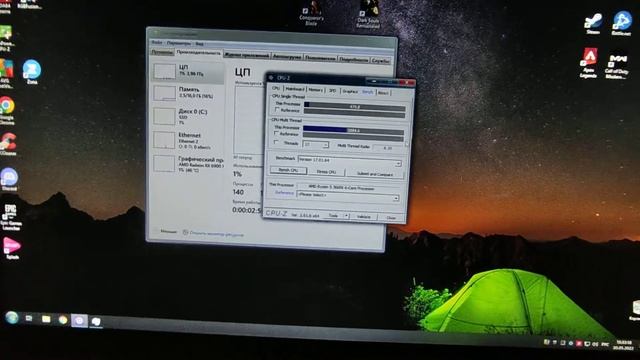Screen dimensions: 640x360
Task: Click the Bench CPU button
Action: coord(288,170)
